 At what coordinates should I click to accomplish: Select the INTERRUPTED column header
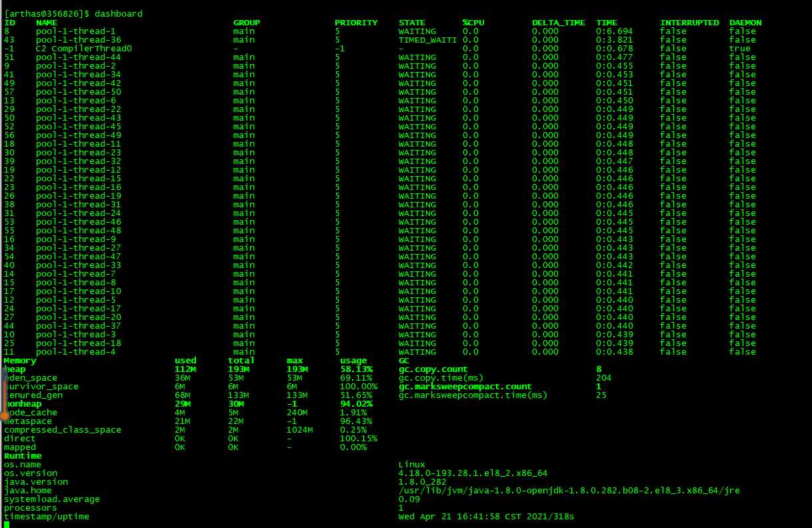tap(689, 23)
